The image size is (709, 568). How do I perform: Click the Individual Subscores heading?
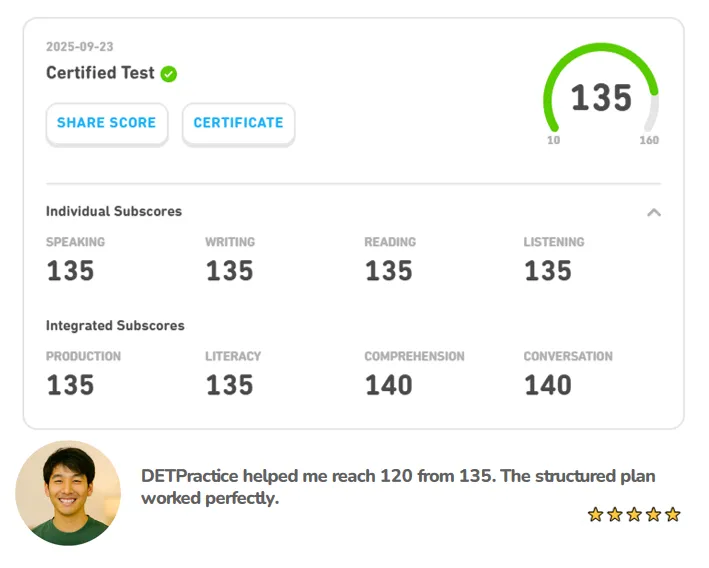click(114, 211)
